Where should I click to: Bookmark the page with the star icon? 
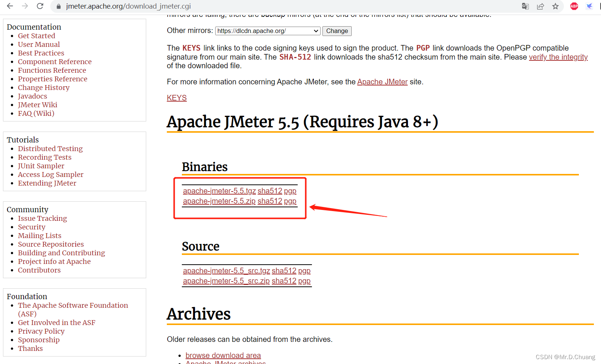pos(555,6)
